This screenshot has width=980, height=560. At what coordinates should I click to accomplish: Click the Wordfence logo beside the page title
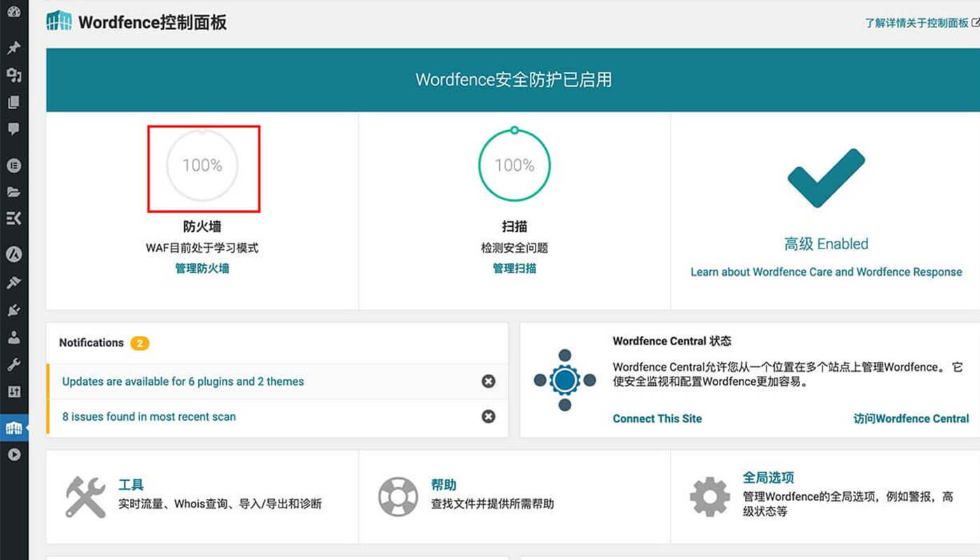tap(59, 22)
